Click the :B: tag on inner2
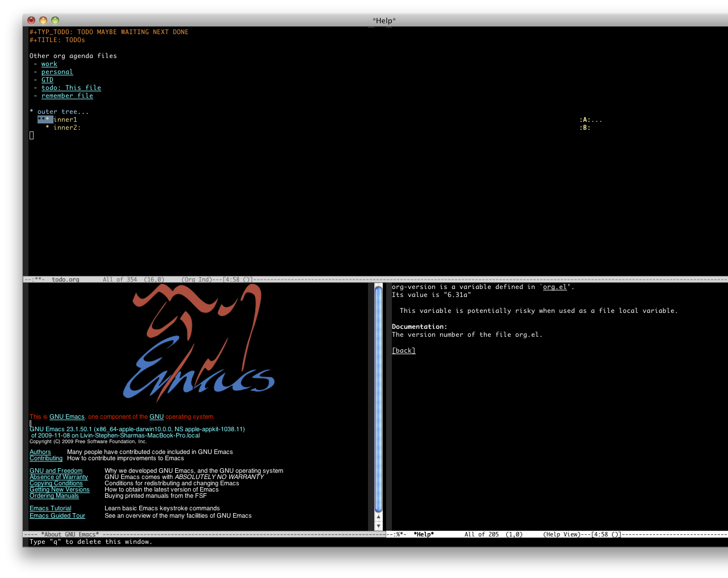This screenshot has height=578, width=728. point(585,127)
